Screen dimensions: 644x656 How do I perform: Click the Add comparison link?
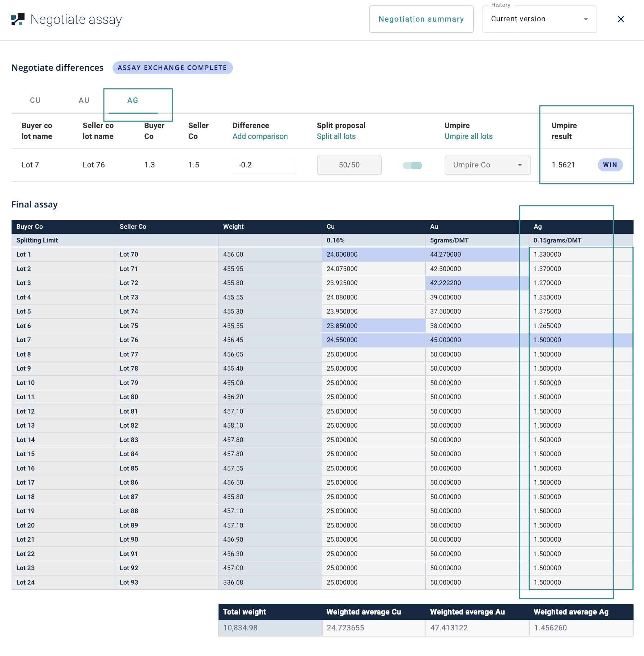coord(260,136)
